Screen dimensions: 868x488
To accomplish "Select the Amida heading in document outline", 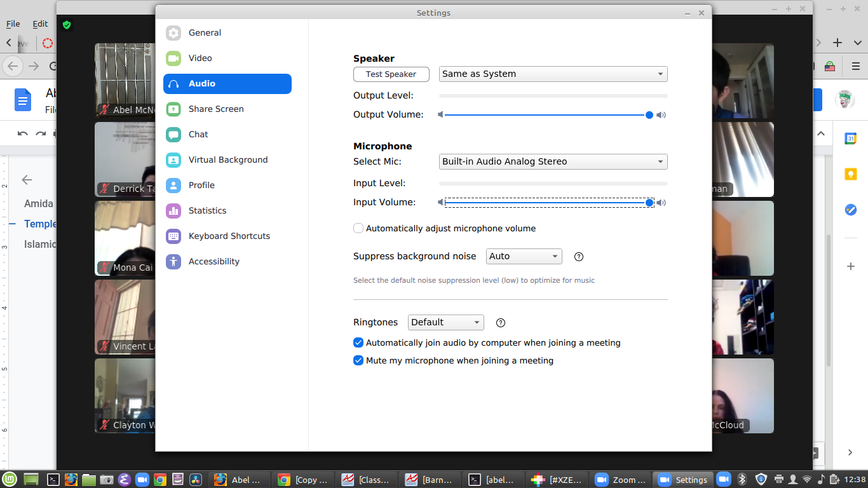I will 39,204.
